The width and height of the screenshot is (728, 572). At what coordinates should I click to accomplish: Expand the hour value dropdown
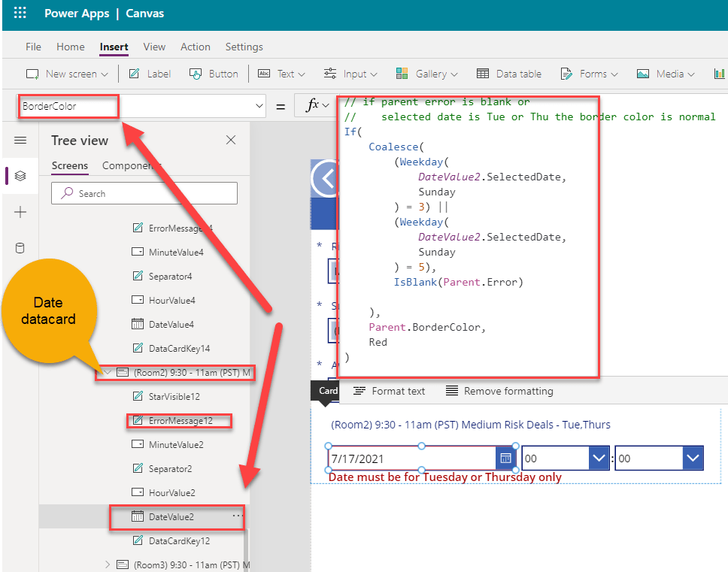click(x=599, y=458)
